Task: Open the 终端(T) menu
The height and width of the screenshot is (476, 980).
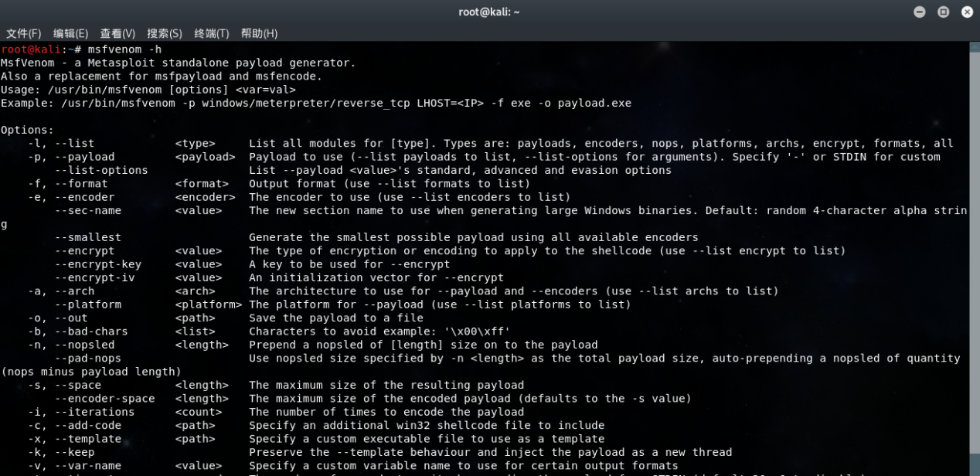Action: coord(212,33)
